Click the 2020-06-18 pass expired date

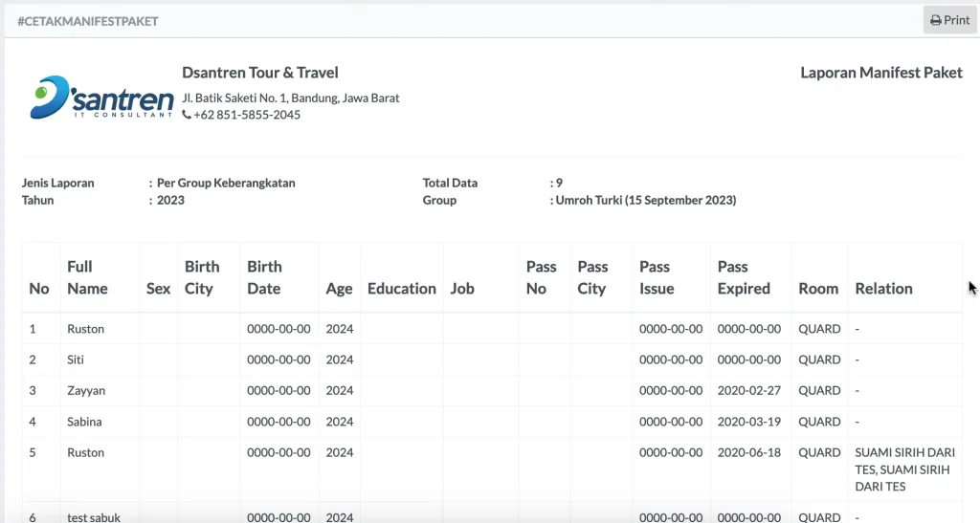pos(749,452)
